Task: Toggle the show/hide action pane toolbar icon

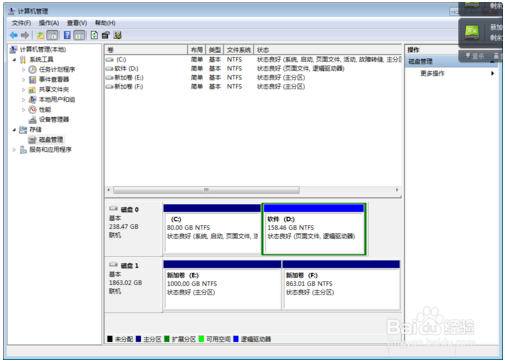Action: click(79, 35)
